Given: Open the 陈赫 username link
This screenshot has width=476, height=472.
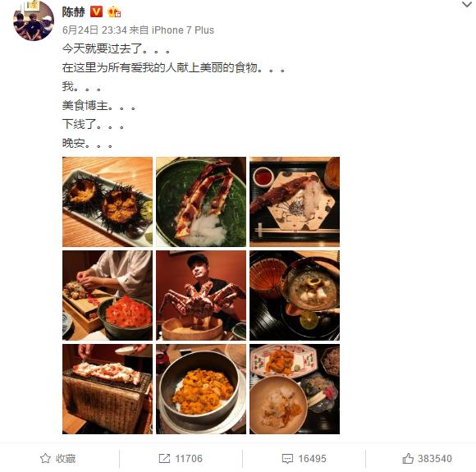Looking at the screenshot, I should (x=74, y=12).
